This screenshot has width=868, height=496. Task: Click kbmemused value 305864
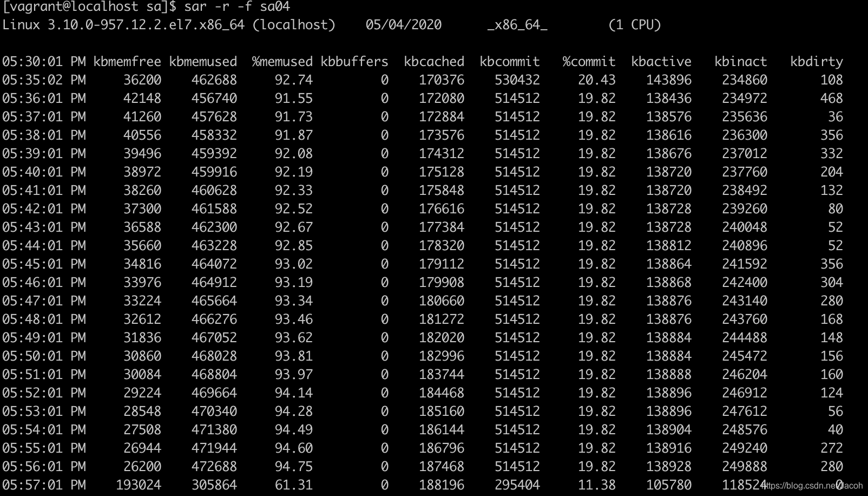pos(214,485)
